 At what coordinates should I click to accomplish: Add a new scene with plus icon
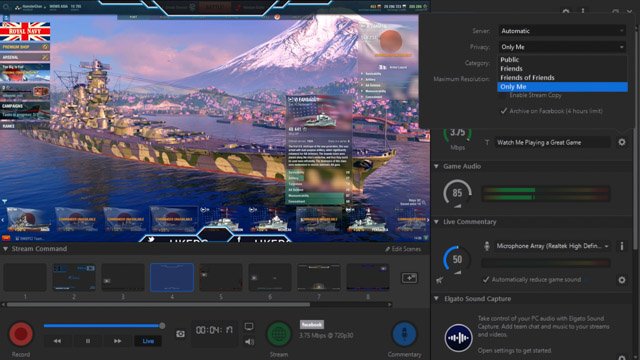click(x=409, y=278)
